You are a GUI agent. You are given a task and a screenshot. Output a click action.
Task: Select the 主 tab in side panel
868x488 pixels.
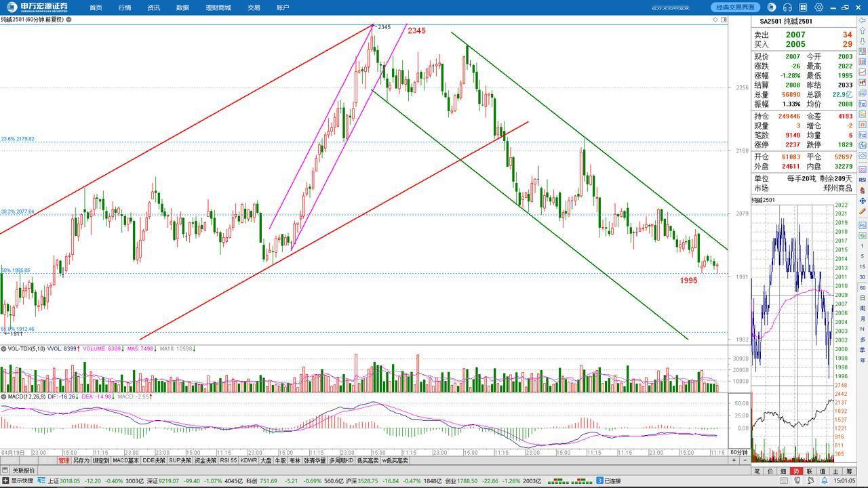[x=835, y=471]
